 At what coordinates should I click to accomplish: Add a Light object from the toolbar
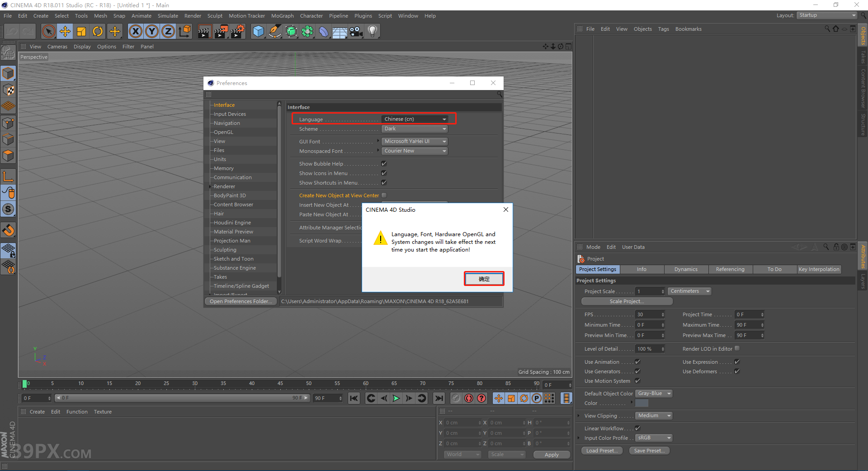(x=372, y=31)
